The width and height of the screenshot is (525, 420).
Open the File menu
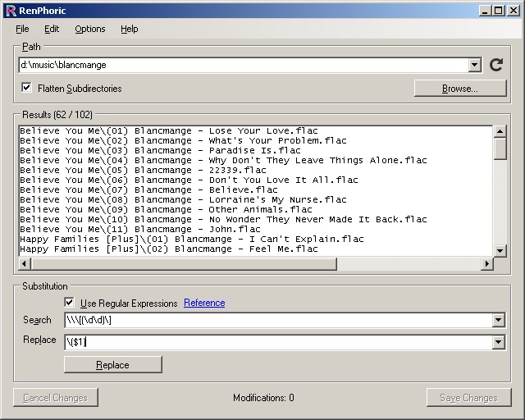tap(22, 29)
